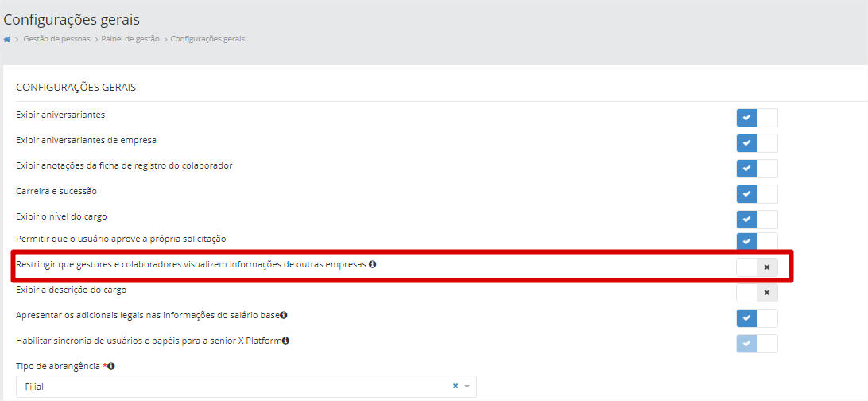Click 'Configurações gerais' breadcrumb item
Screen dimensions: 868x401
[x=207, y=39]
